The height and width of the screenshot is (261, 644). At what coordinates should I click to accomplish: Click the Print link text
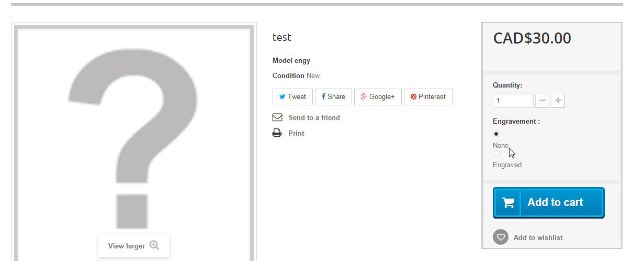(296, 133)
